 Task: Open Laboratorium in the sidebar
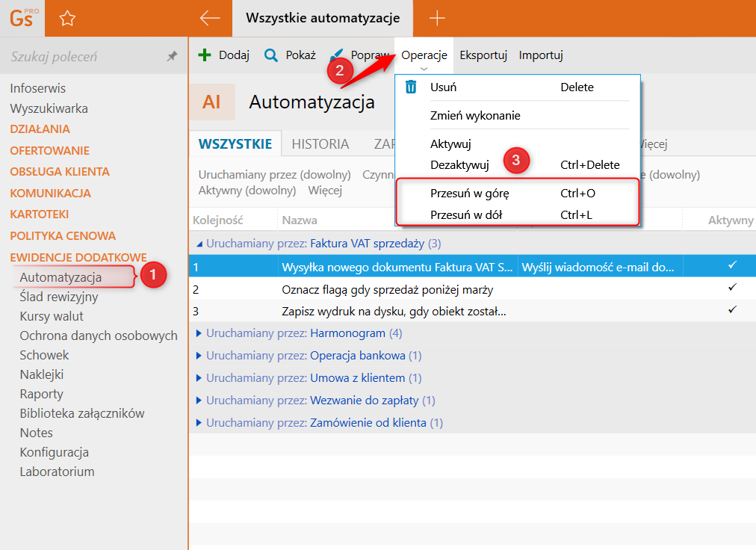tap(57, 472)
